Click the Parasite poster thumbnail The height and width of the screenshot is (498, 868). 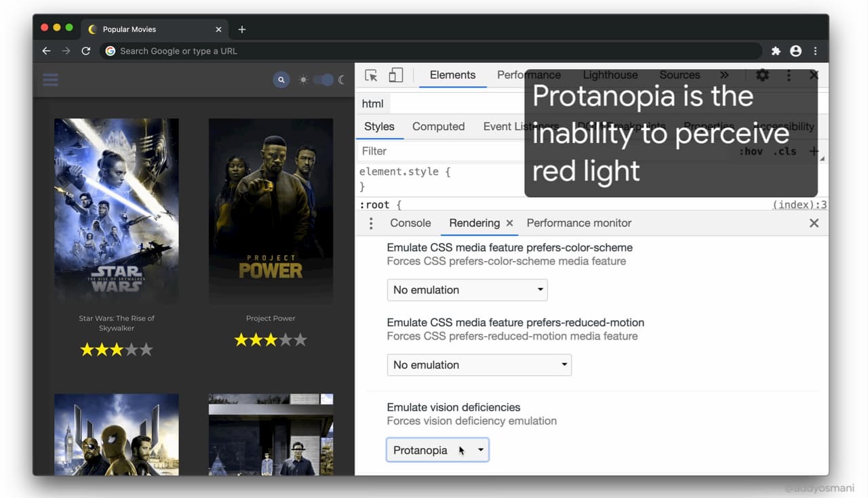[x=271, y=434]
